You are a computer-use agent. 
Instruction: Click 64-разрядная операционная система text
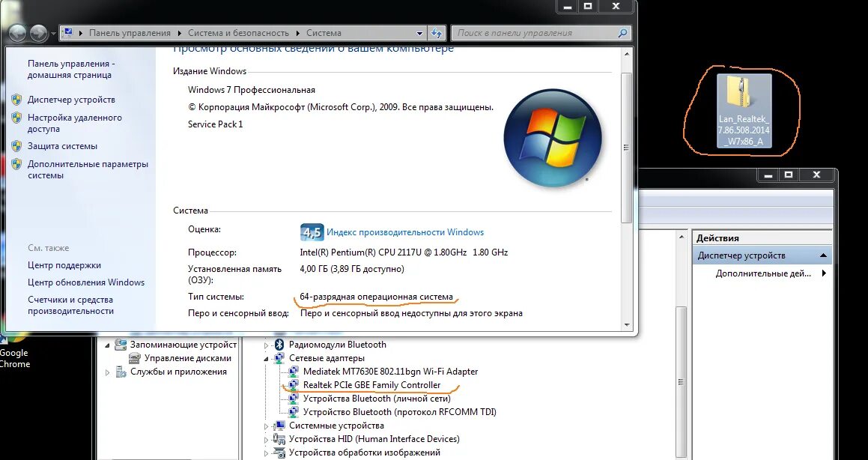377,297
